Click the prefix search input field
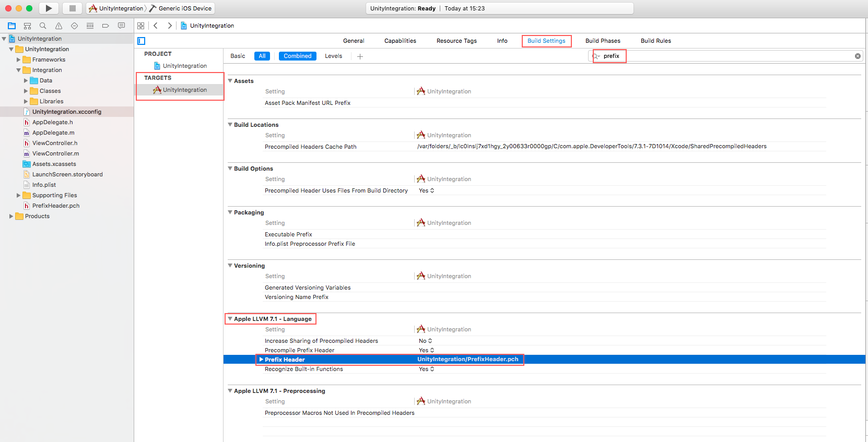This screenshot has width=868, height=442. [726, 56]
